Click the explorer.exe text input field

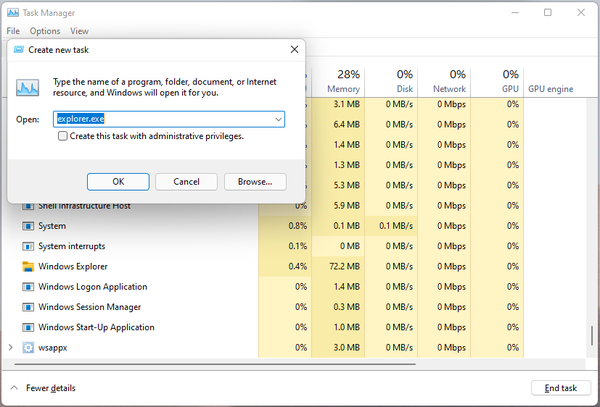[160, 119]
